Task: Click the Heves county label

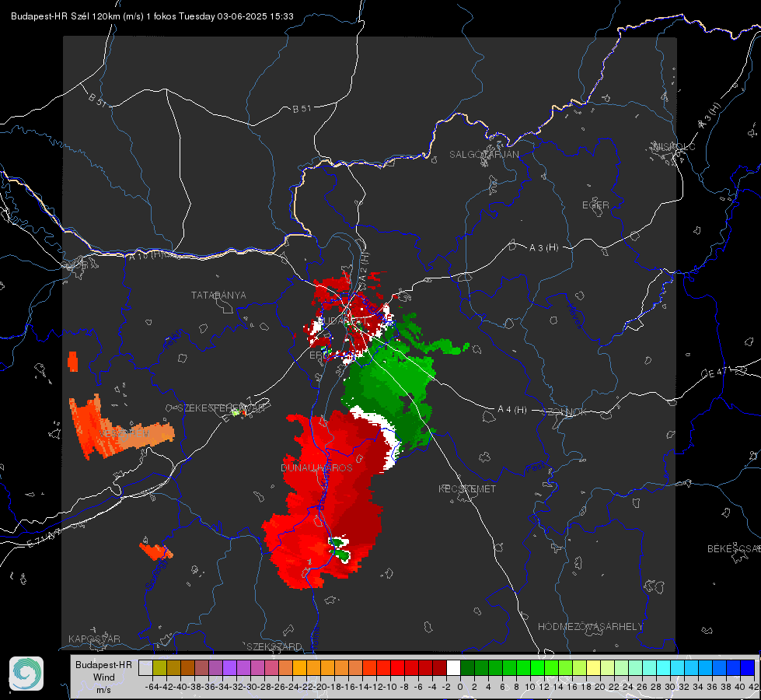Action: tap(575, 317)
